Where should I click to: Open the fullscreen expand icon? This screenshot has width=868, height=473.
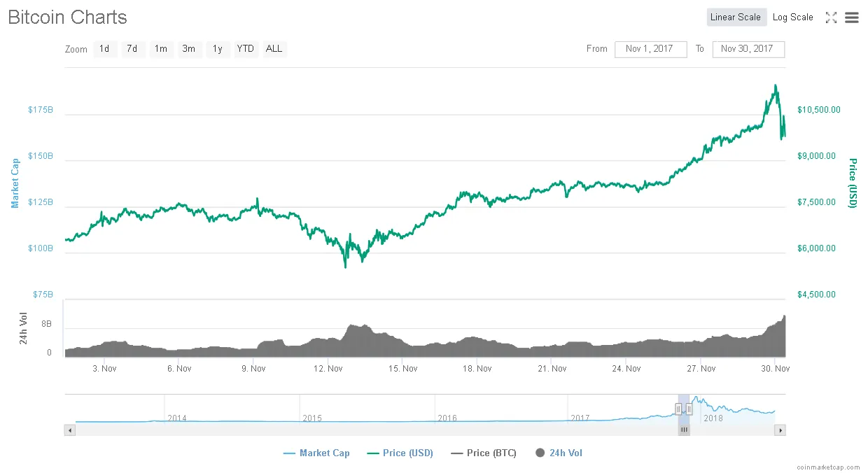click(831, 17)
